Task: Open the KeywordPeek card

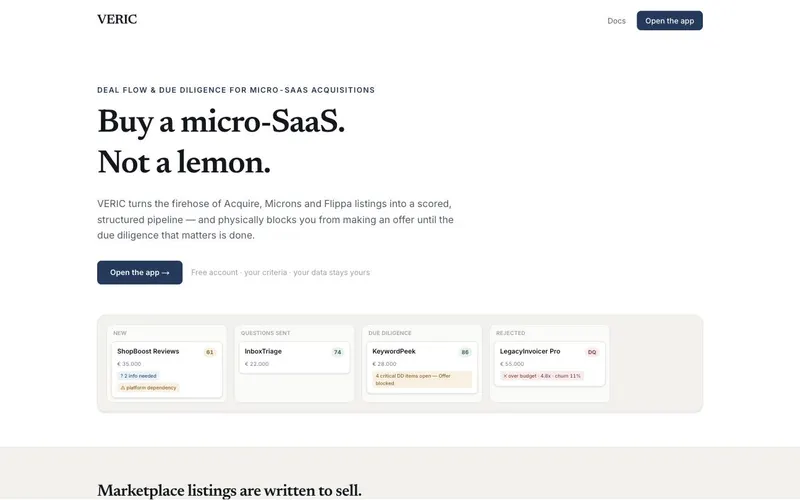Action: coord(422,367)
